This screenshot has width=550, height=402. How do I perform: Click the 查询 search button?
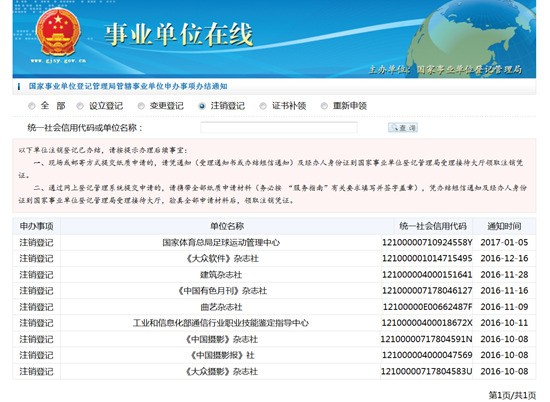click(403, 128)
